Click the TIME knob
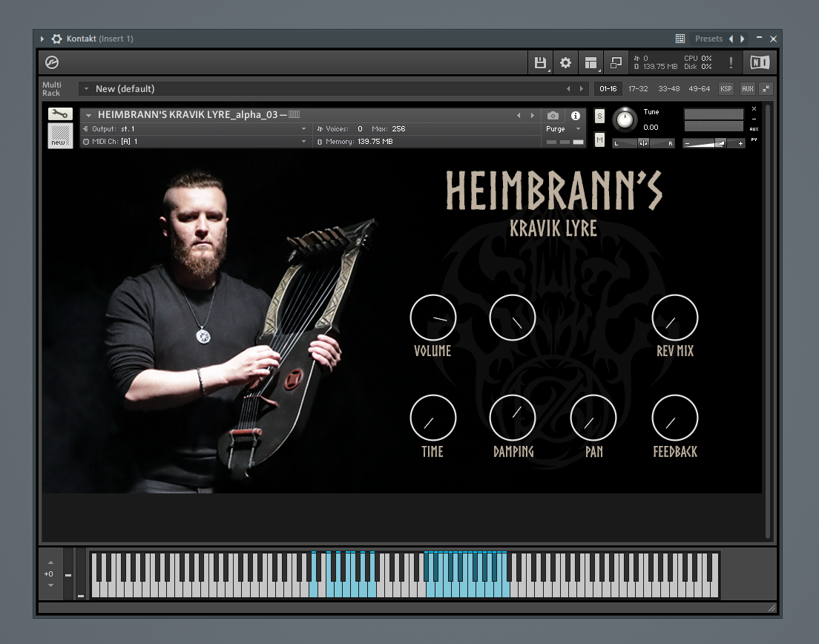The height and width of the screenshot is (644, 819). pos(433,418)
